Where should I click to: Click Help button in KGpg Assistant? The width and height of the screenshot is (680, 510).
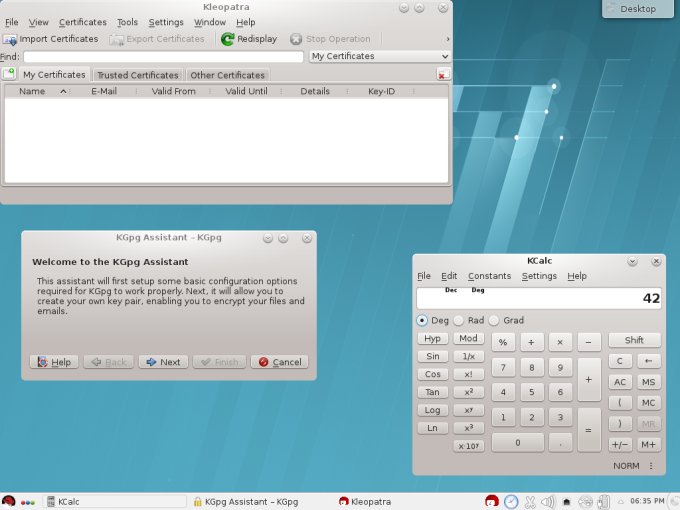point(54,362)
